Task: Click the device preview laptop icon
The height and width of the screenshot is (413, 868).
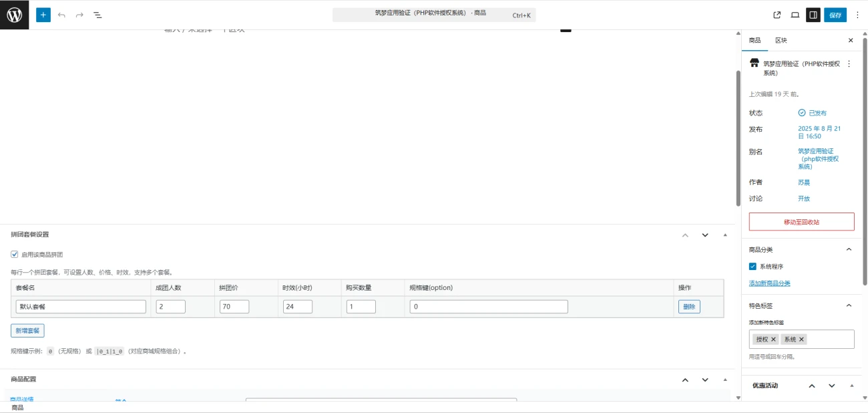Action: pyautogui.click(x=795, y=15)
